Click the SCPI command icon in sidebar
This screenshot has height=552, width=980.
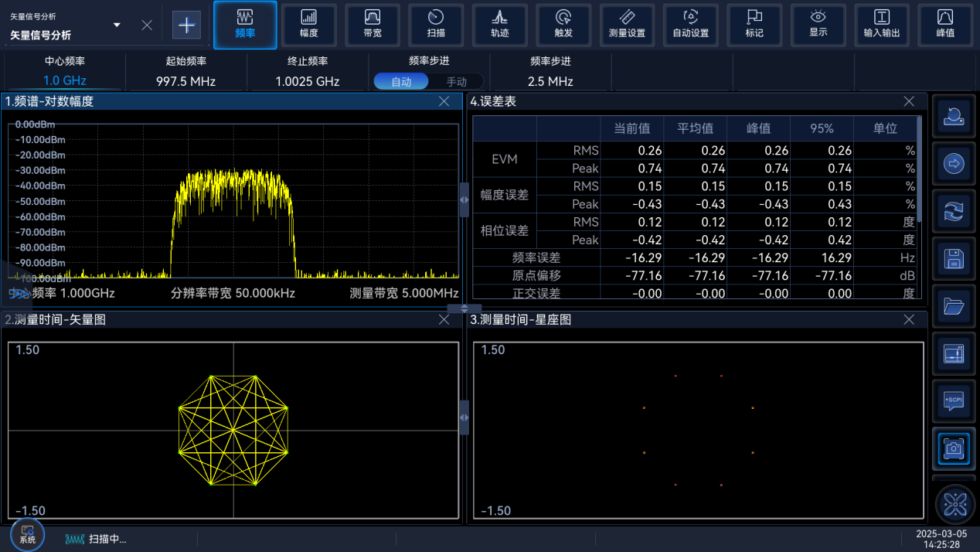click(954, 400)
